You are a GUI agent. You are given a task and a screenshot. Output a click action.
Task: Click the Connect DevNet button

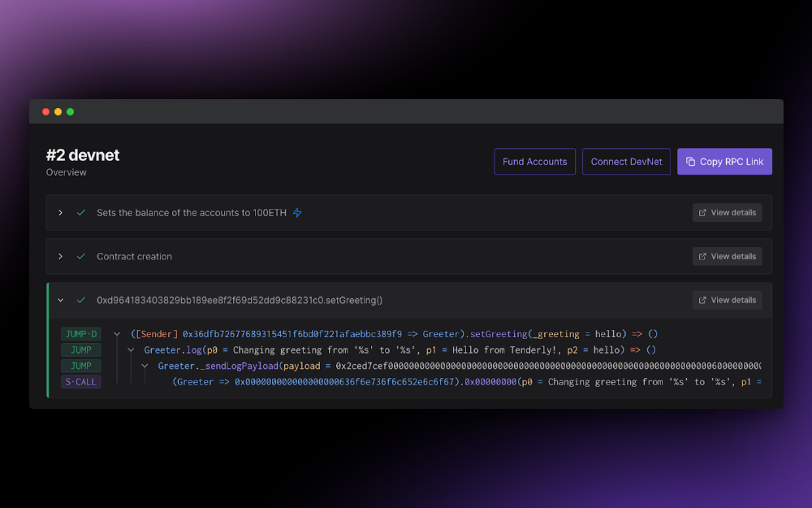(x=626, y=161)
